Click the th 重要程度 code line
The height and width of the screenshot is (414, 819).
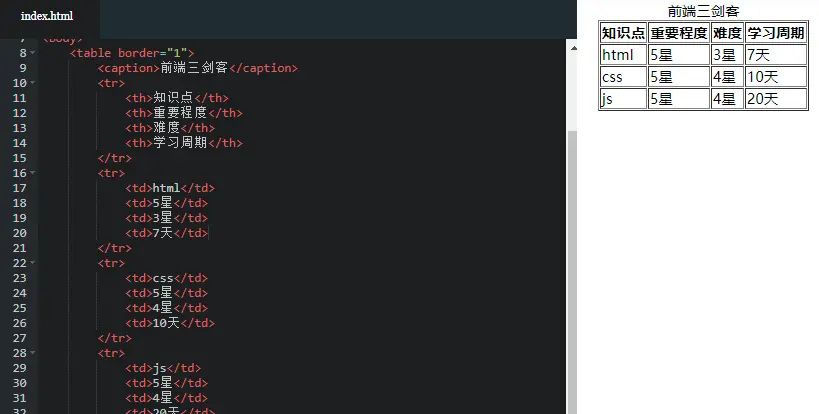click(x=183, y=113)
